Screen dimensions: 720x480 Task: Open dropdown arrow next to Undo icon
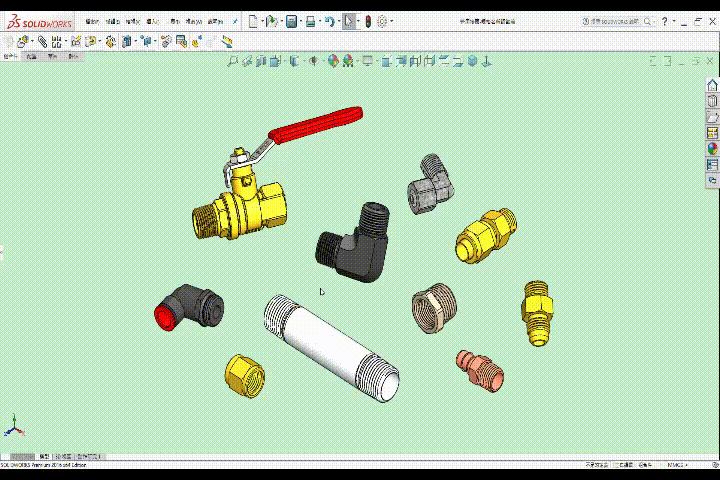[x=337, y=21]
